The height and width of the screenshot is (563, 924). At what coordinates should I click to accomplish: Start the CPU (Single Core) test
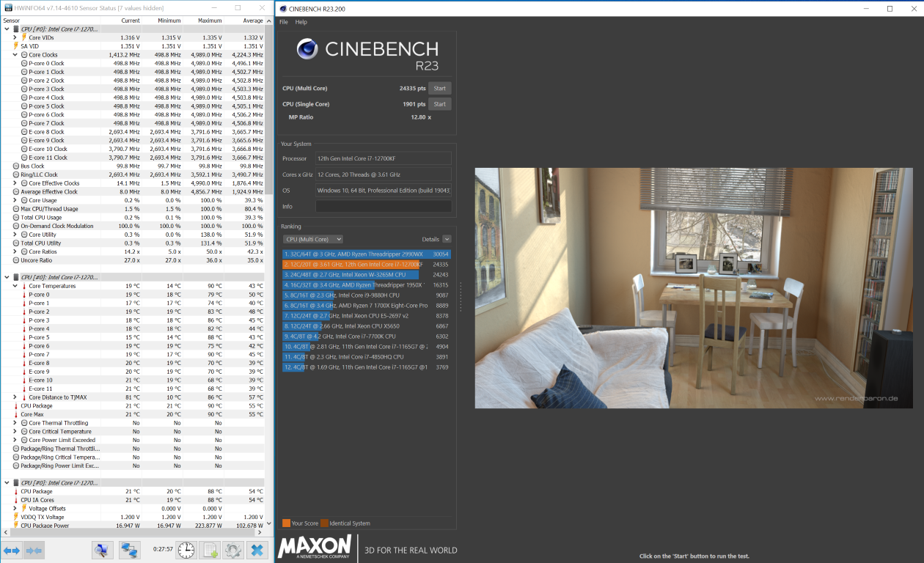[x=440, y=104]
